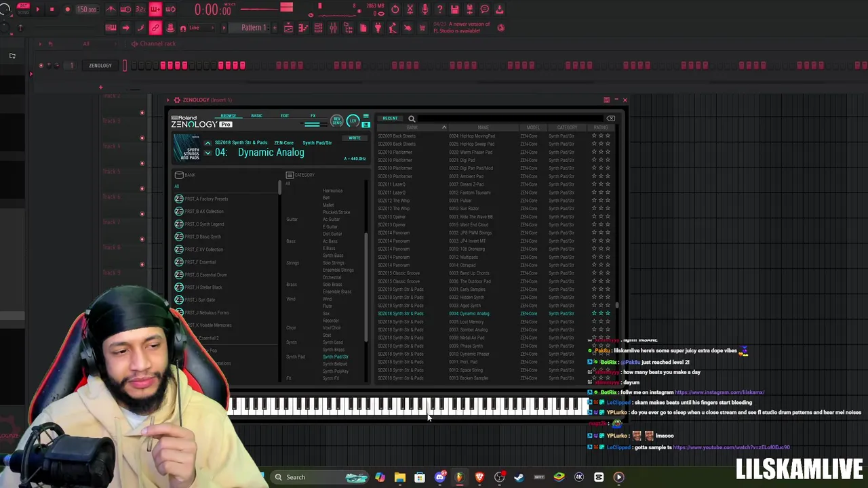
Task: Open the instagram link in chat
Action: (x=719, y=392)
